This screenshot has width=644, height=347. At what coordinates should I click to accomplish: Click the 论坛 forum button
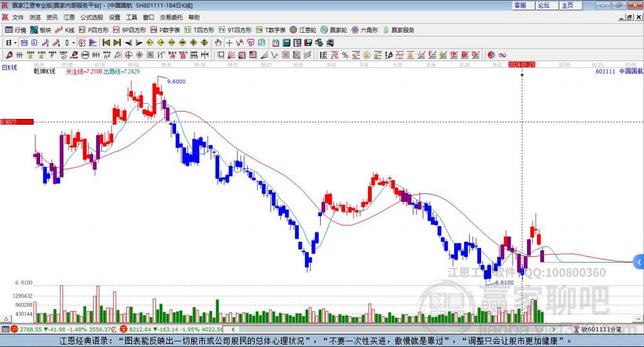pyautogui.click(x=547, y=5)
